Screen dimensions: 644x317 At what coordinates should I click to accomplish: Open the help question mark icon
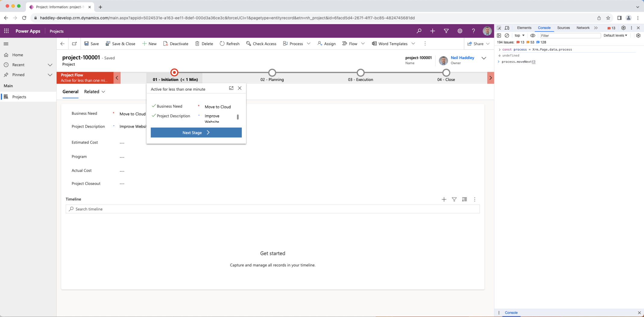473,31
